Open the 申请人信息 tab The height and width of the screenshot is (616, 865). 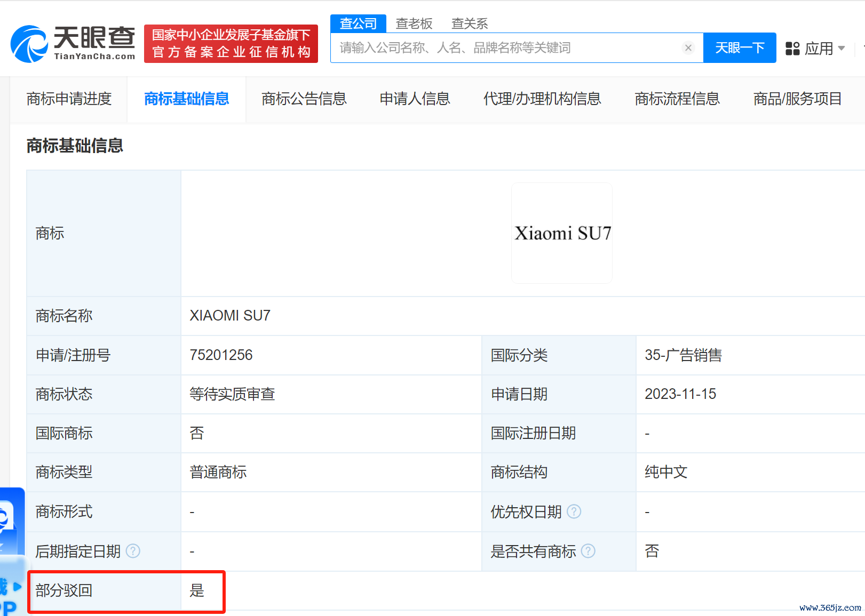(x=415, y=99)
